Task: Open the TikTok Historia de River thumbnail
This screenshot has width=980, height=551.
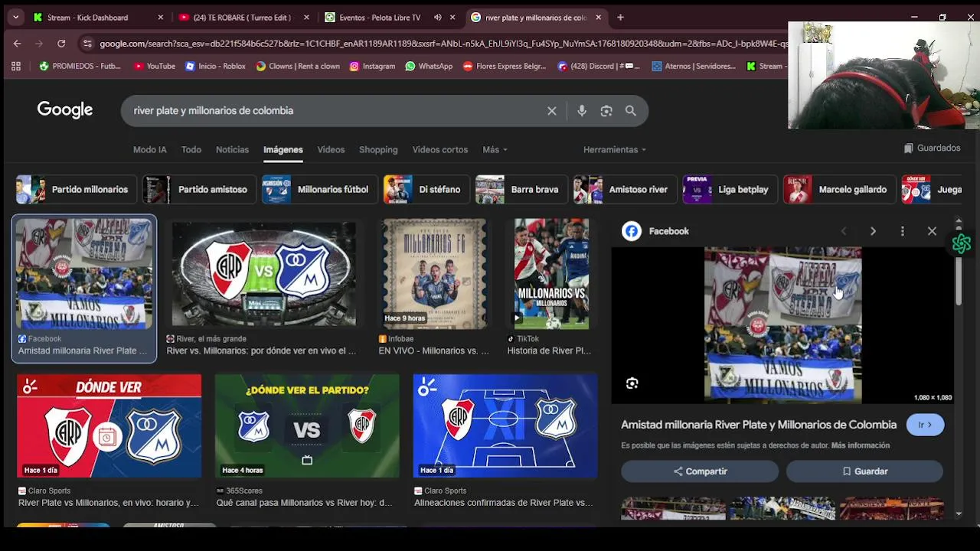Action: coord(551,274)
